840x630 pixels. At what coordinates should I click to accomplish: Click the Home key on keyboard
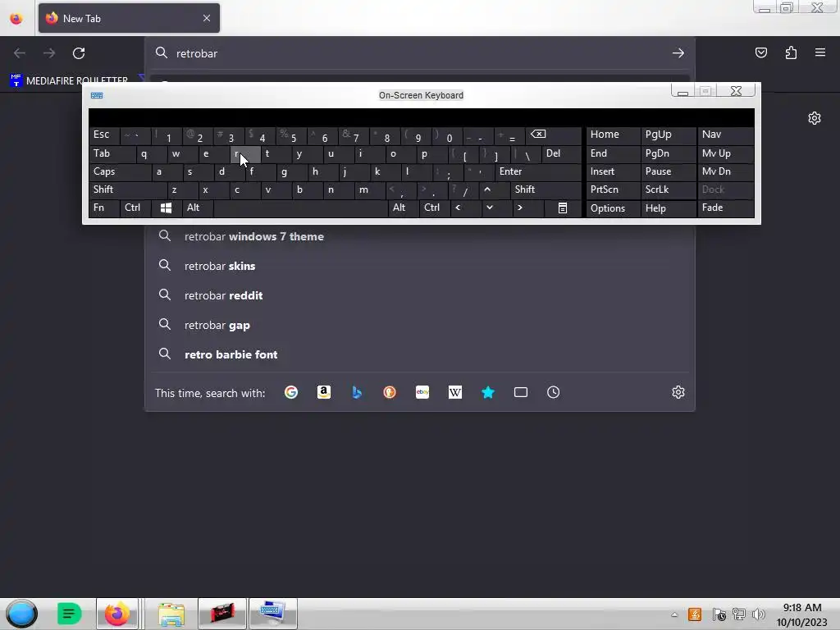[614, 135]
